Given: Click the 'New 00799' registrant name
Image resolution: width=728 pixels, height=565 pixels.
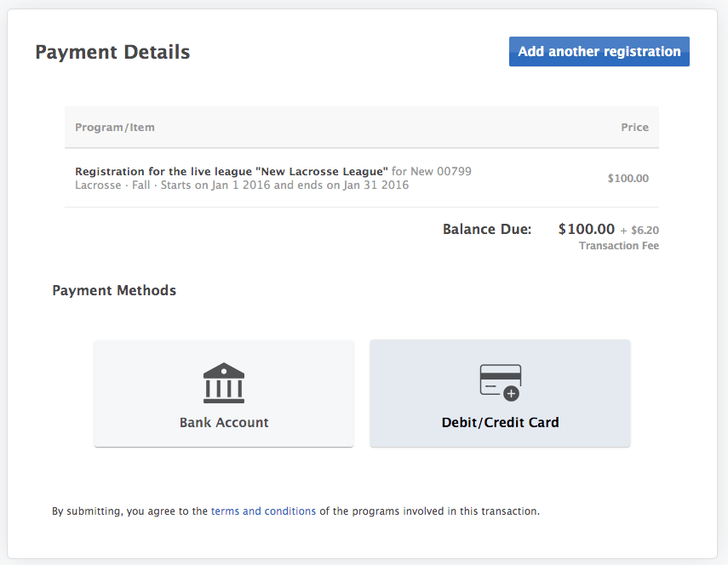Looking at the screenshot, I should [441, 171].
